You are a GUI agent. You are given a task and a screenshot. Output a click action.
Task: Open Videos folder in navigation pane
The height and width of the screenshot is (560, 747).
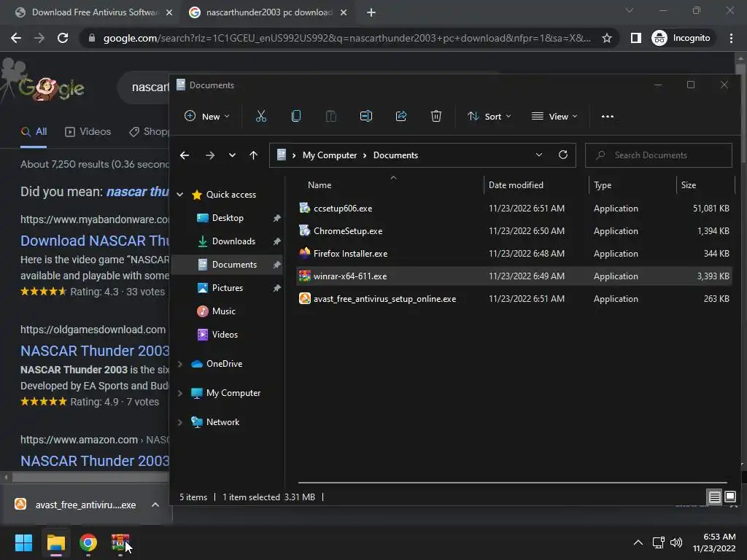click(225, 334)
